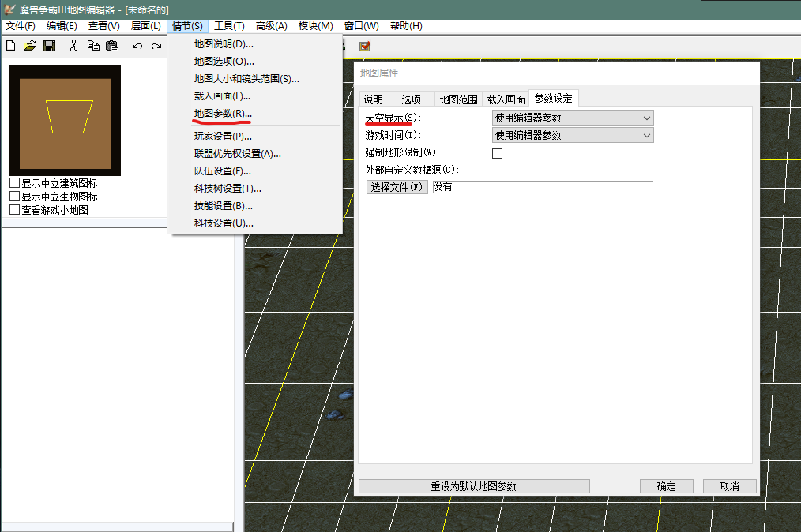Image resolution: width=801 pixels, height=532 pixels.
Task: Open the 帮助(H) menu
Action: pos(407,26)
